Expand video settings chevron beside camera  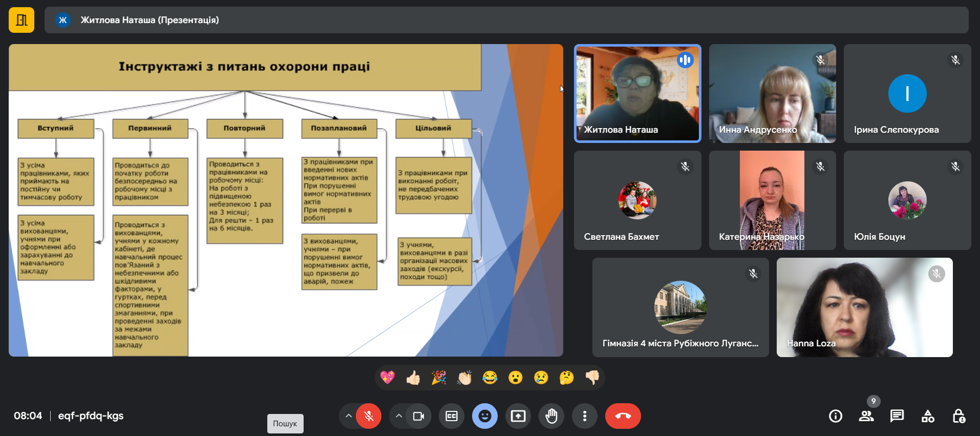[398, 416]
